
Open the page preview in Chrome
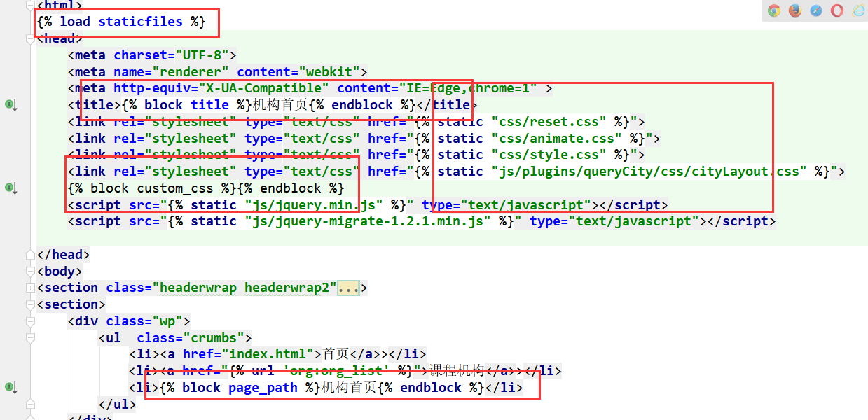774,10
